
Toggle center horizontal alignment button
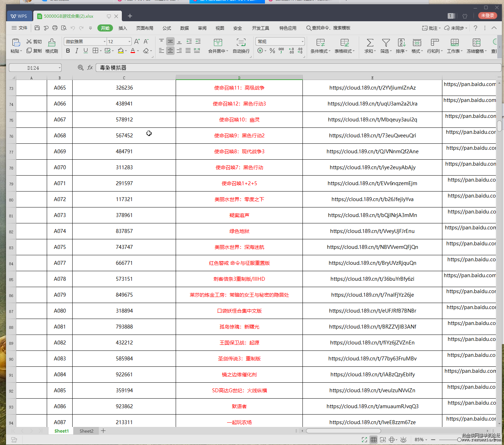[170, 51]
